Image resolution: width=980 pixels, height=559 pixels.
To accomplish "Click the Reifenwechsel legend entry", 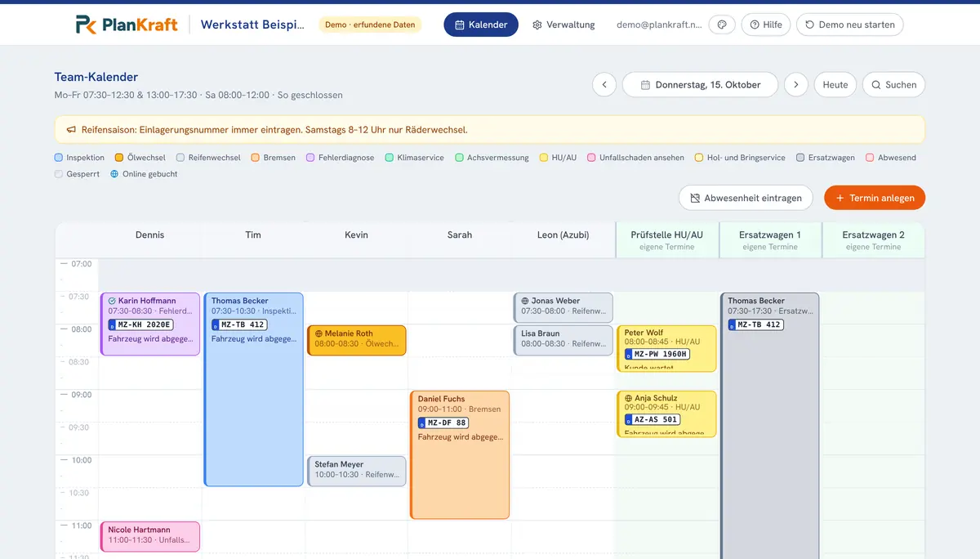I will pyautogui.click(x=208, y=158).
